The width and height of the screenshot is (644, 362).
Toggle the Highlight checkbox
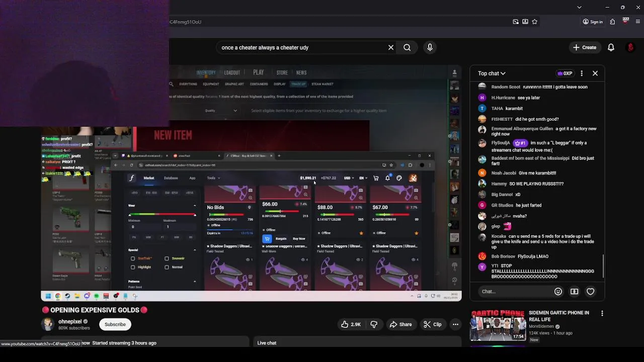pos(133,267)
